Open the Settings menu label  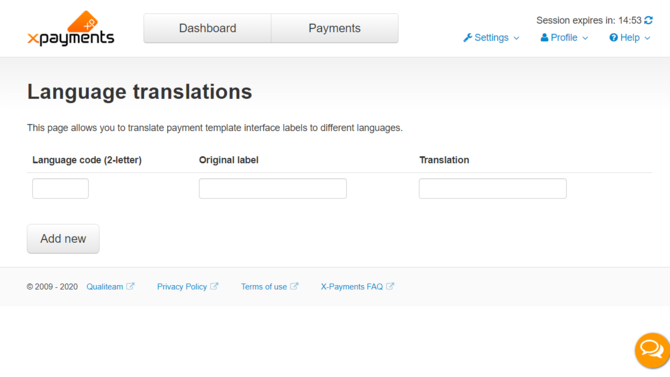[x=491, y=38]
